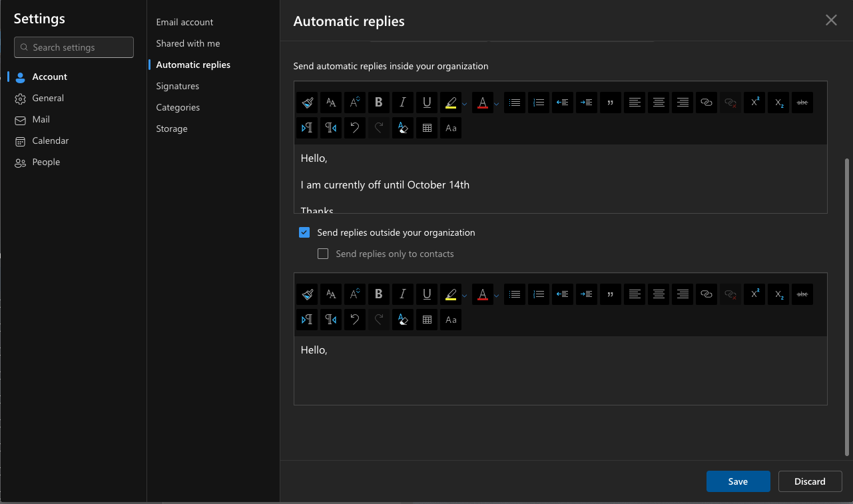Apply yellow highlight in the outside-organization editor

pos(451,294)
